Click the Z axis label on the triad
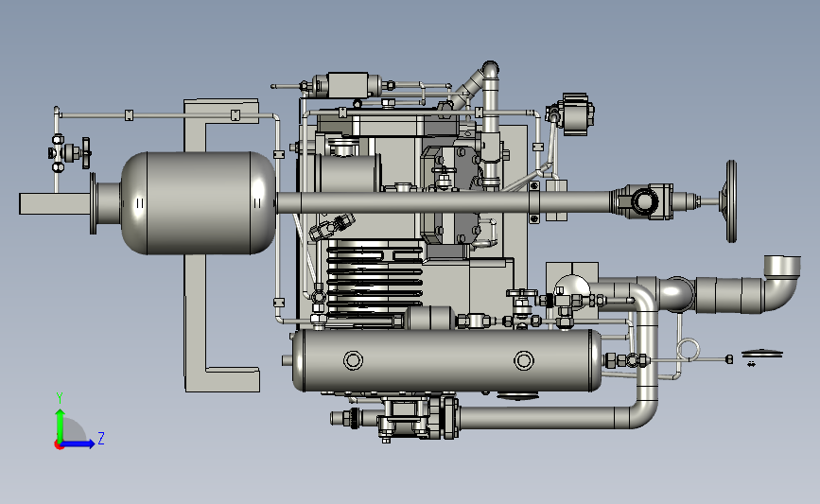The image size is (820, 504). [101, 438]
